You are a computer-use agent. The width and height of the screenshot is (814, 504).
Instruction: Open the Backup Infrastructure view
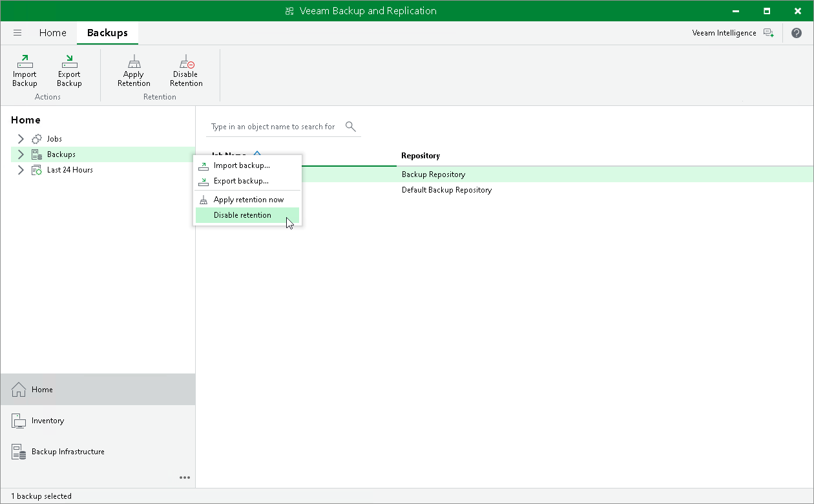(98, 452)
